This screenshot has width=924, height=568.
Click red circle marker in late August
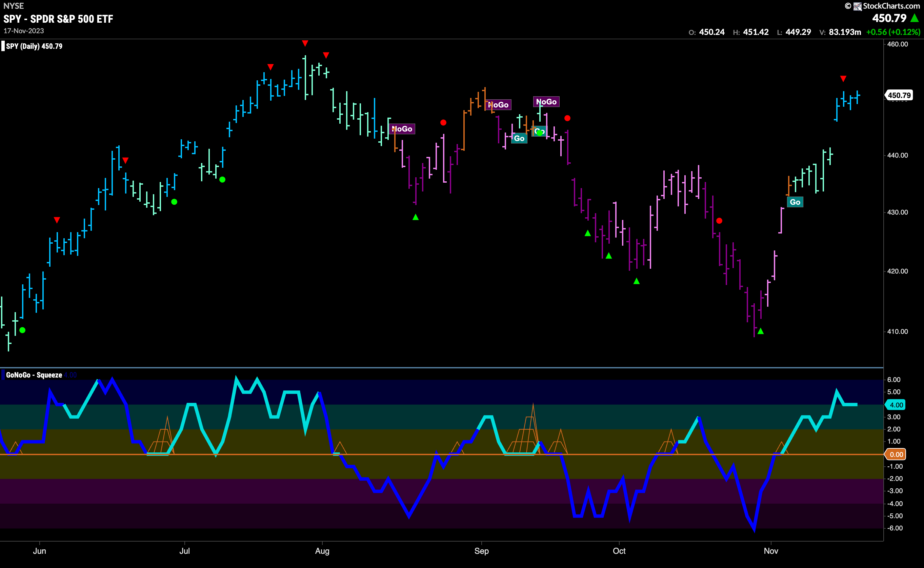tap(443, 122)
